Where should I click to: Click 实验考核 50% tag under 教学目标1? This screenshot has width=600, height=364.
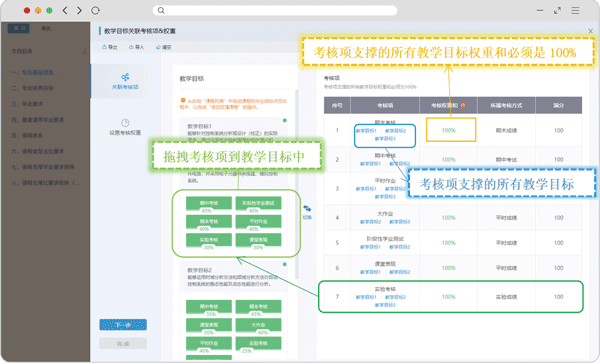[209, 241]
